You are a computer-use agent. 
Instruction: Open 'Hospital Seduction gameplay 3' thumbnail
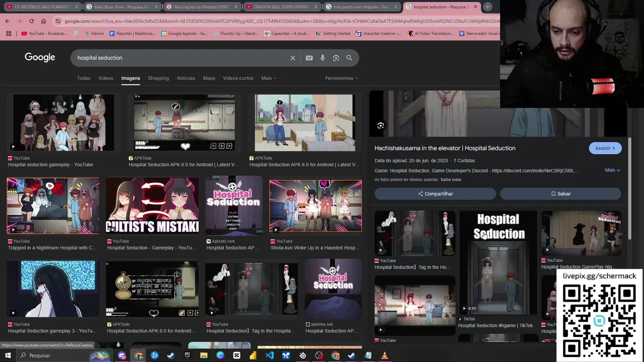click(53, 289)
